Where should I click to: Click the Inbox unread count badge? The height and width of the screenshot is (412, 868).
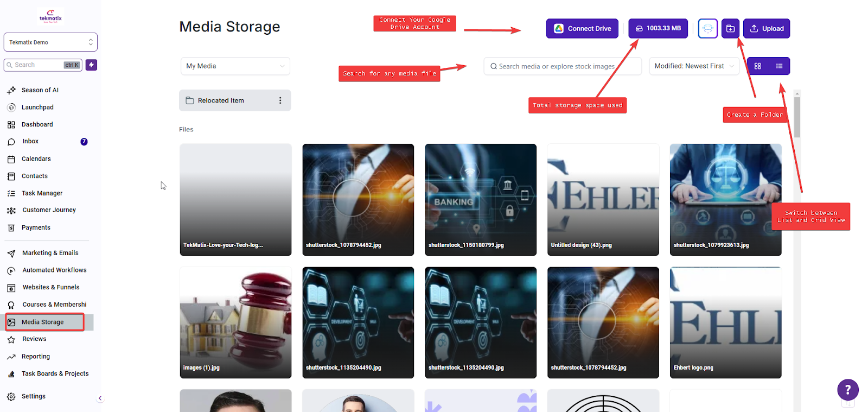84,142
